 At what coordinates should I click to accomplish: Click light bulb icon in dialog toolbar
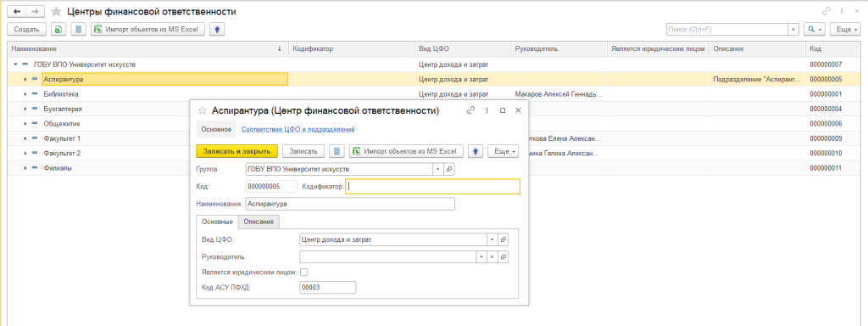point(476,151)
